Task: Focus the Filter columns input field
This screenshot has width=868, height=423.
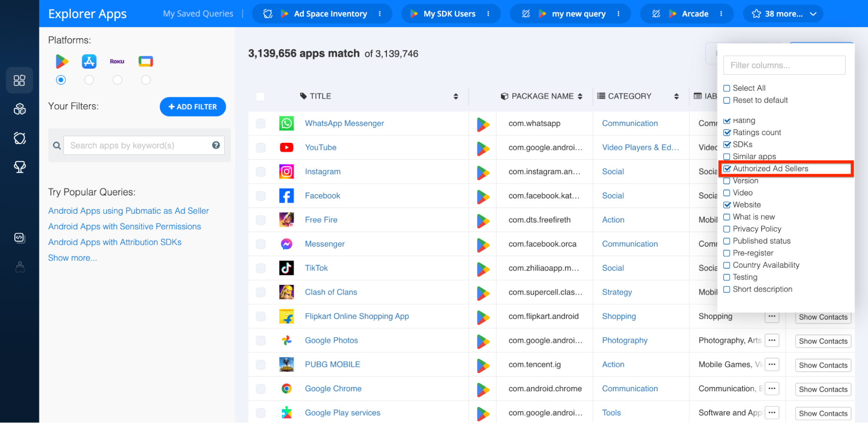Action: 784,65
